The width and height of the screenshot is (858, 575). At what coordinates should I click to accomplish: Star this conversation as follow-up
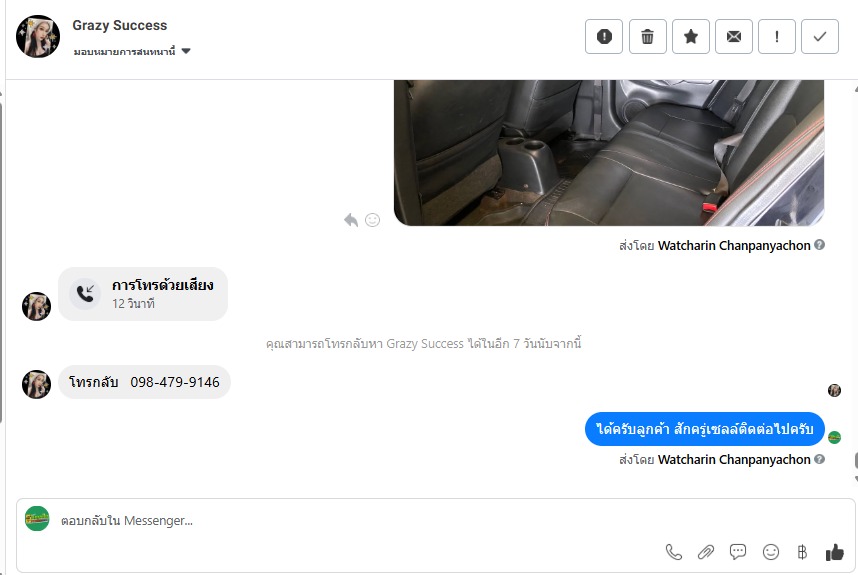[691, 37]
